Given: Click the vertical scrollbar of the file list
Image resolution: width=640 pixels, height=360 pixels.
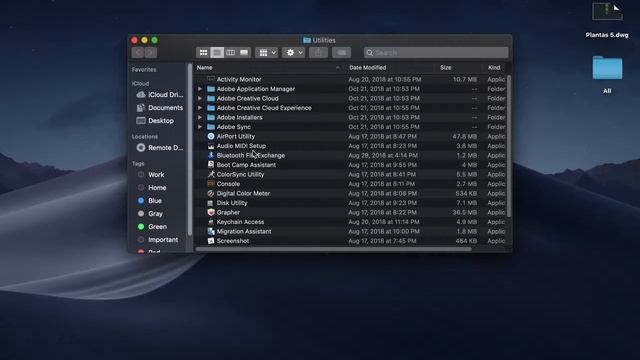Looking at the screenshot, I should point(509,146).
